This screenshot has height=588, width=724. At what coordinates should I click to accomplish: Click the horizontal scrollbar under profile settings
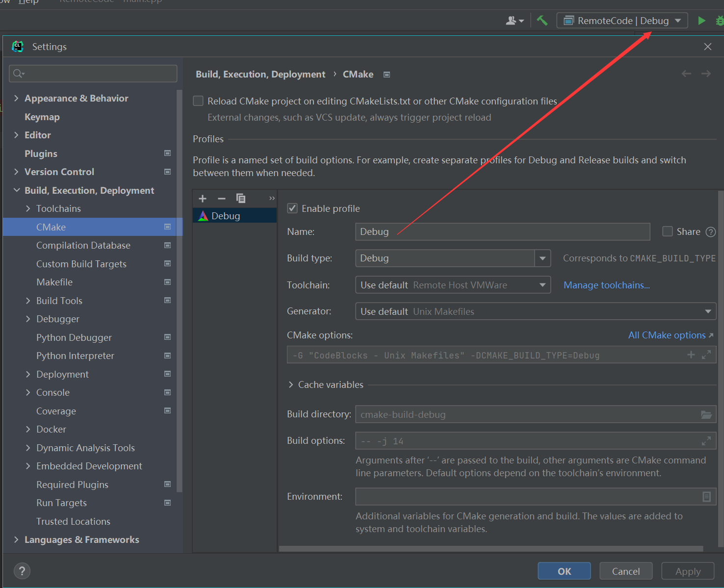coord(491,549)
